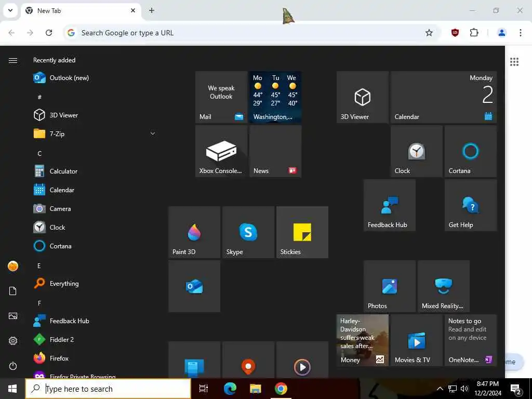
Task: Open the News tile
Action: click(275, 151)
